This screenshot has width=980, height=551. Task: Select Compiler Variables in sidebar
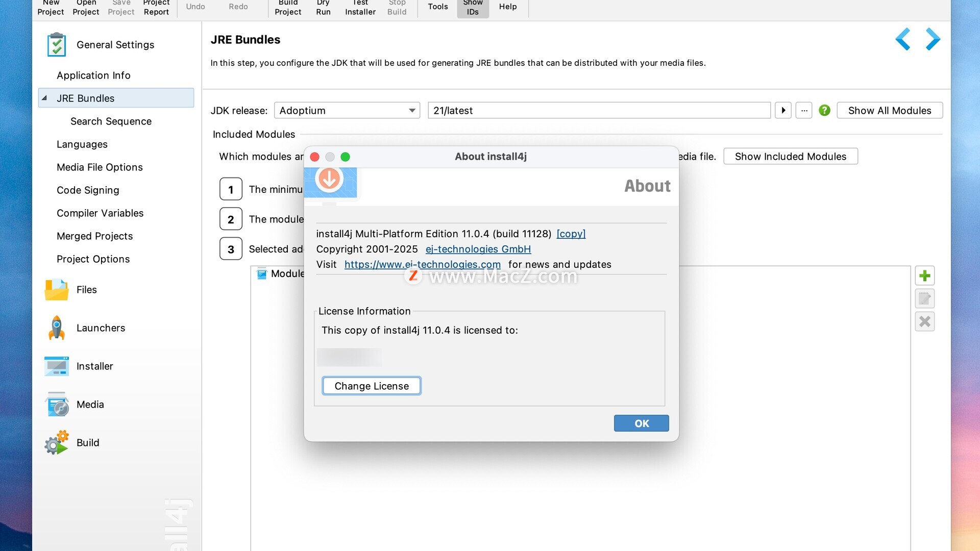100,213
